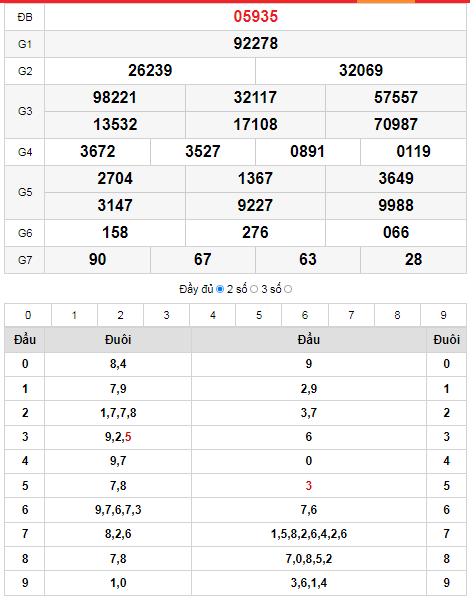
Task: Filter by digit 3 tab
Action: click(x=166, y=315)
